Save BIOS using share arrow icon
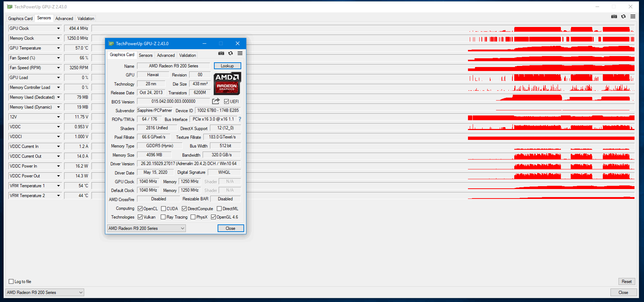Screen dimensions: 644x302 click(216, 101)
